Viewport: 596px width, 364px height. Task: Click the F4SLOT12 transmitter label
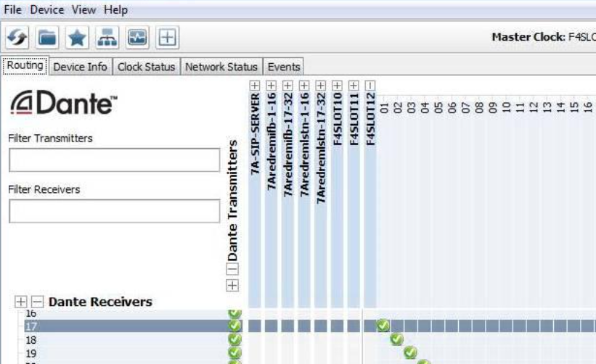(x=371, y=119)
